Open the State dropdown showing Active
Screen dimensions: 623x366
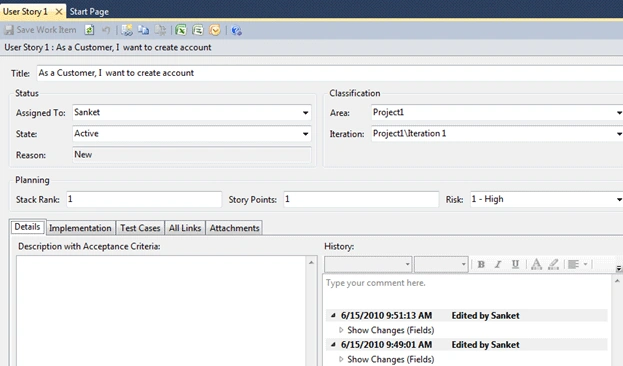305,134
